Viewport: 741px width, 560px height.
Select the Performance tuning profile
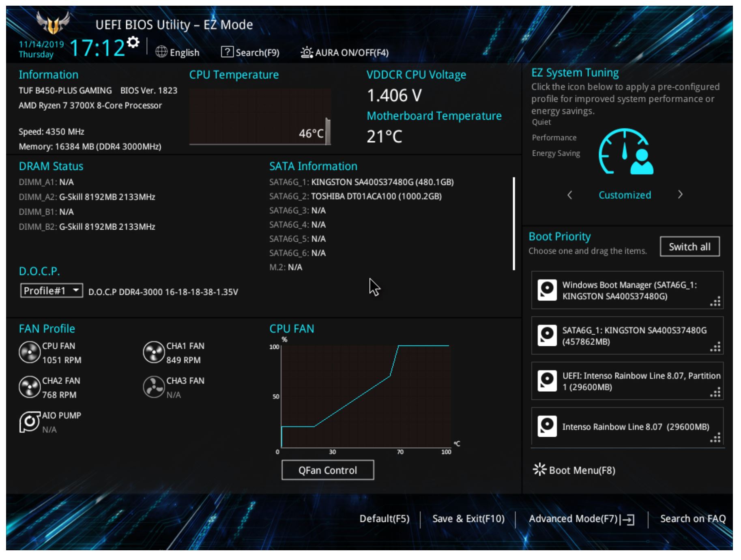point(554,137)
